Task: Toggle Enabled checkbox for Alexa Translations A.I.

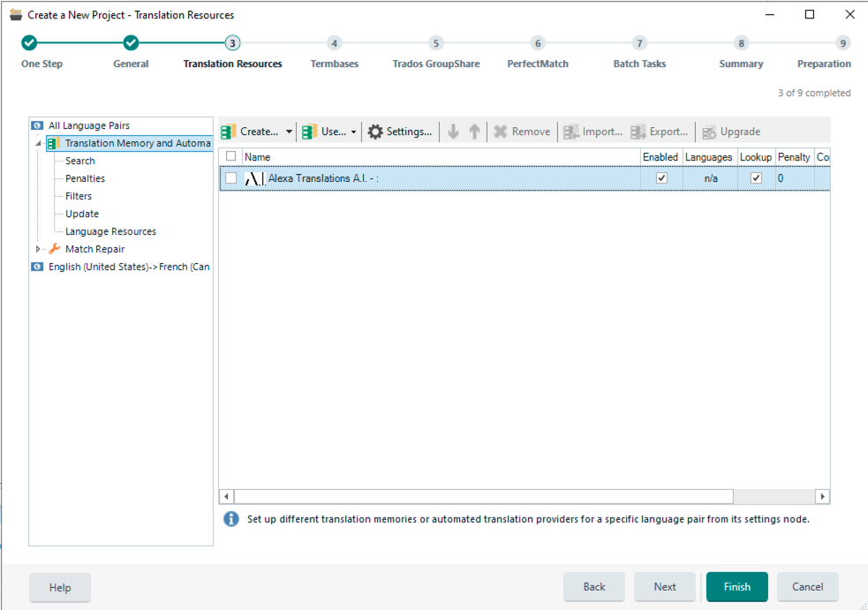Action: [661, 178]
